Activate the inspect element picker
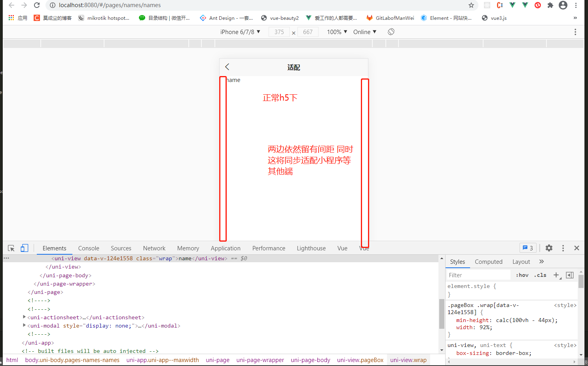This screenshot has width=588, height=366. click(x=11, y=248)
